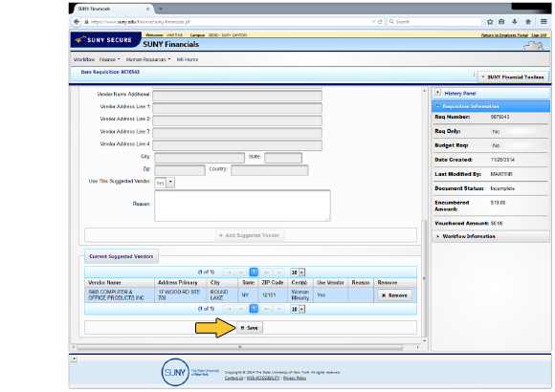Click the SUNY Secure logo

[x=106, y=40]
